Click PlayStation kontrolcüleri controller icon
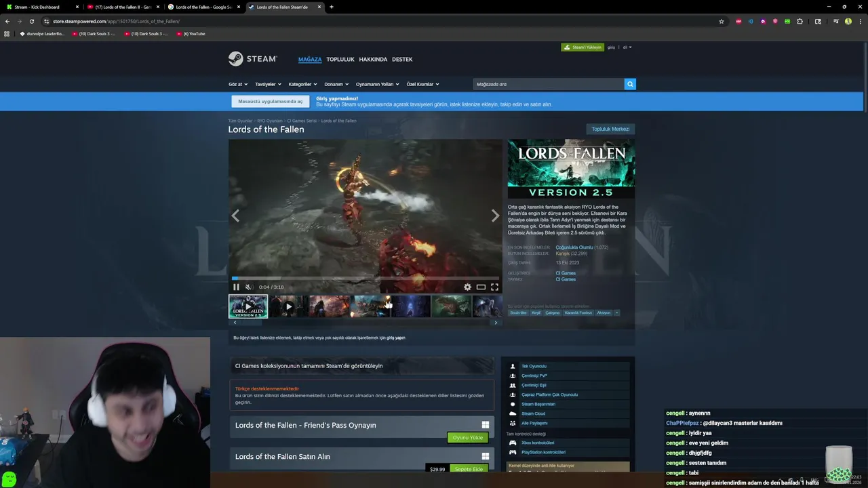 point(513,452)
